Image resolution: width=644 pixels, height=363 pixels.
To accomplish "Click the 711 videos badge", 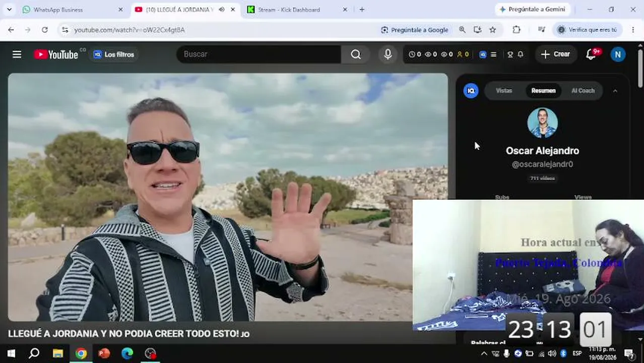I will [x=542, y=178].
